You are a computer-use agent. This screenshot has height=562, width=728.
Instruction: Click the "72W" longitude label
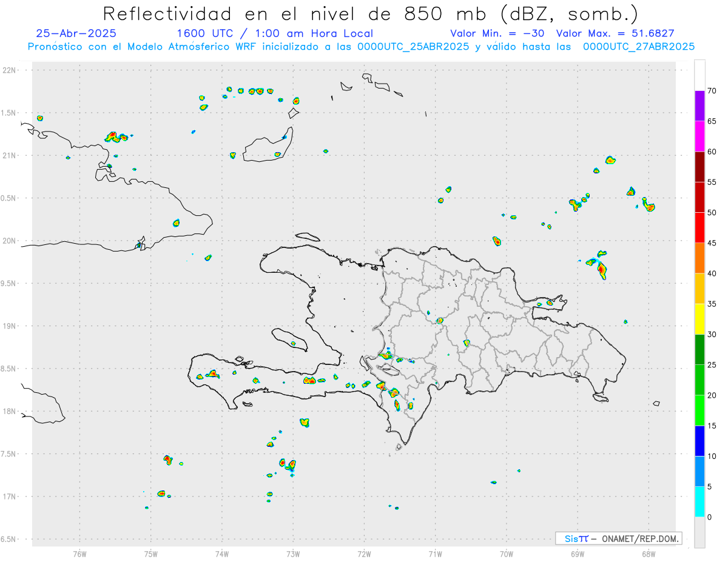[364, 554]
